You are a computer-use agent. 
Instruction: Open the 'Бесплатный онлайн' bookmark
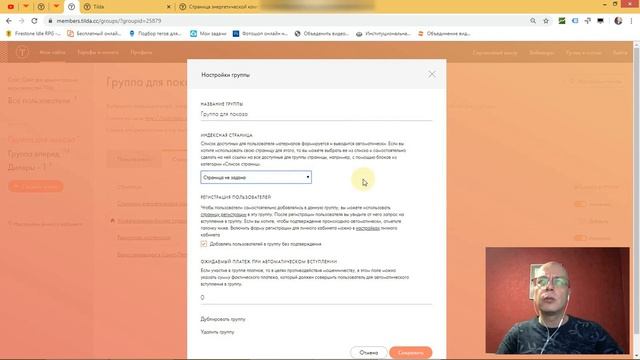tap(94, 34)
